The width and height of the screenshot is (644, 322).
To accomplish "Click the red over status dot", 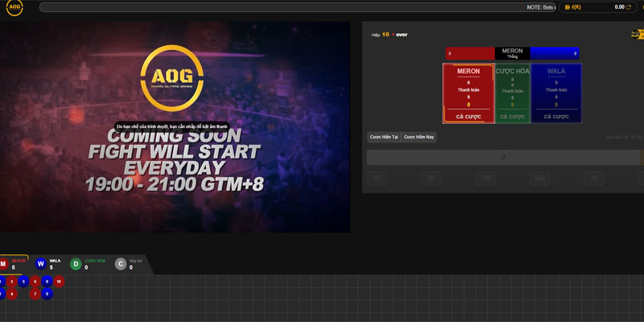I will pos(393,35).
